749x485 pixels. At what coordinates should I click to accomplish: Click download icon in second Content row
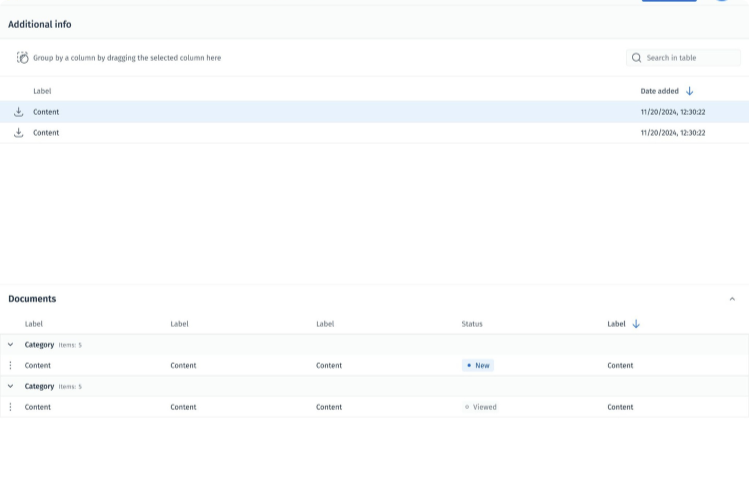[x=18, y=133]
